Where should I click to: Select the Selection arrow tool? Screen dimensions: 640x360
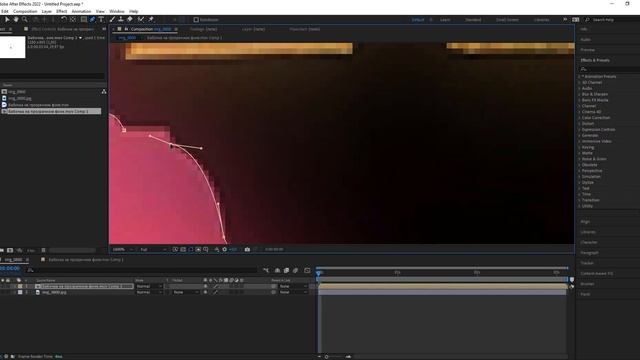[7, 19]
